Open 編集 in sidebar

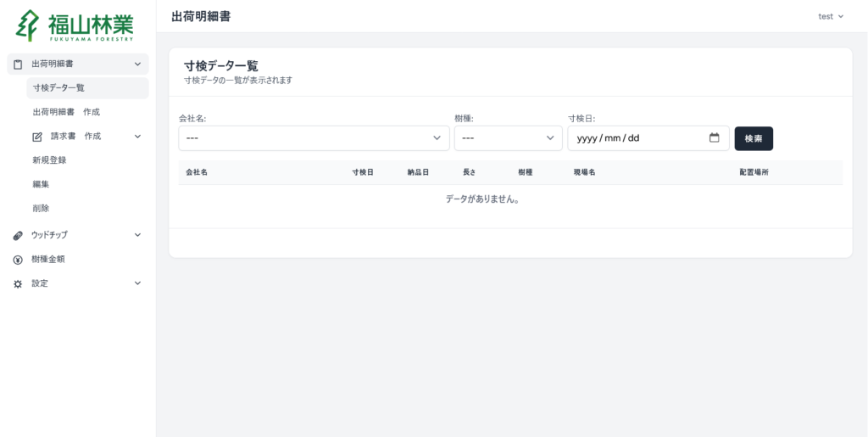(x=41, y=184)
